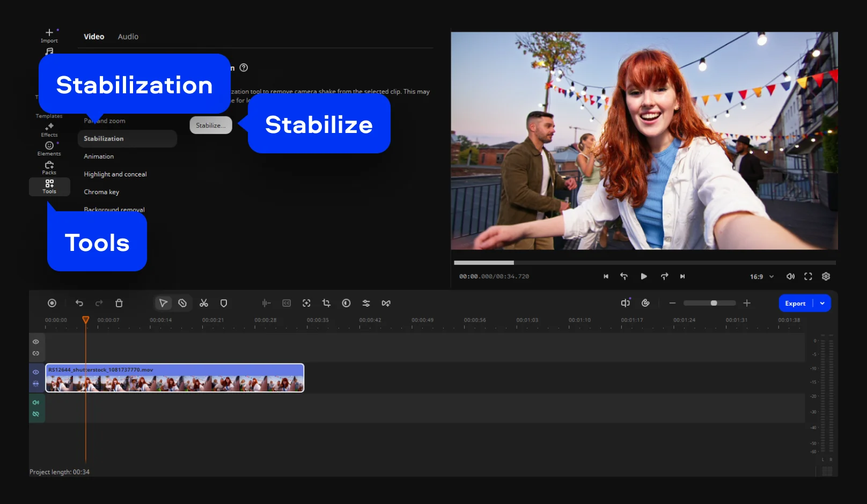This screenshot has width=867, height=504.
Task: Adjust preview volume speaker icon
Action: tap(790, 277)
